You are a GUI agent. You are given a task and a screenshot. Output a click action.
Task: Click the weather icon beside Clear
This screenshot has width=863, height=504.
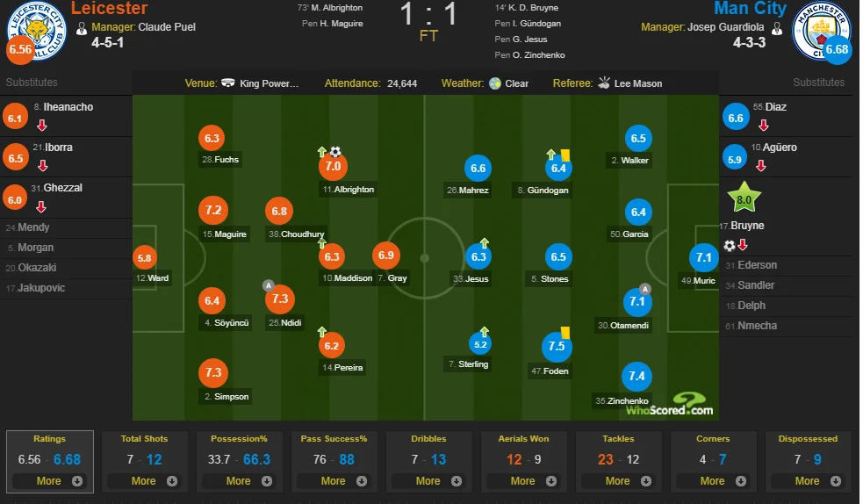pos(495,83)
